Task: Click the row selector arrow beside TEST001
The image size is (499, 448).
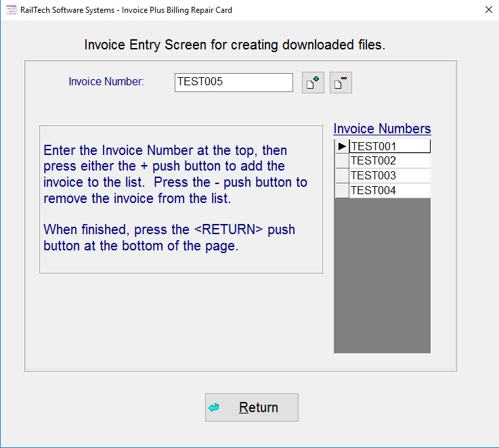Action: [342, 146]
